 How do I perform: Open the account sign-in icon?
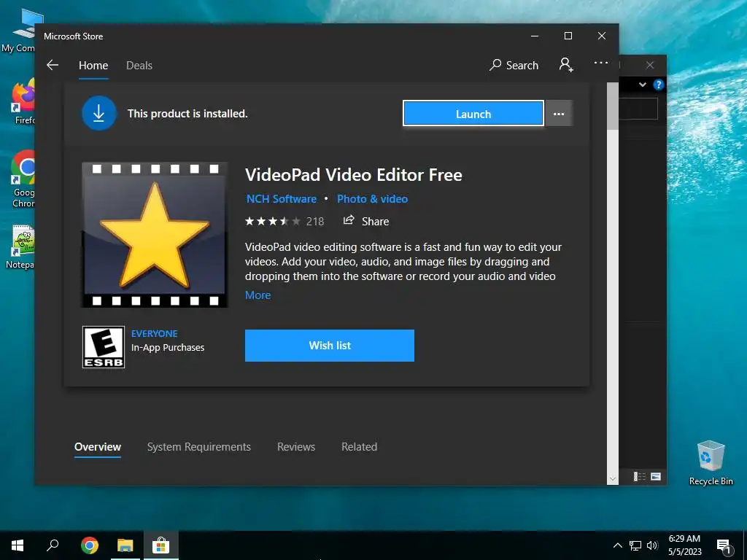566,65
